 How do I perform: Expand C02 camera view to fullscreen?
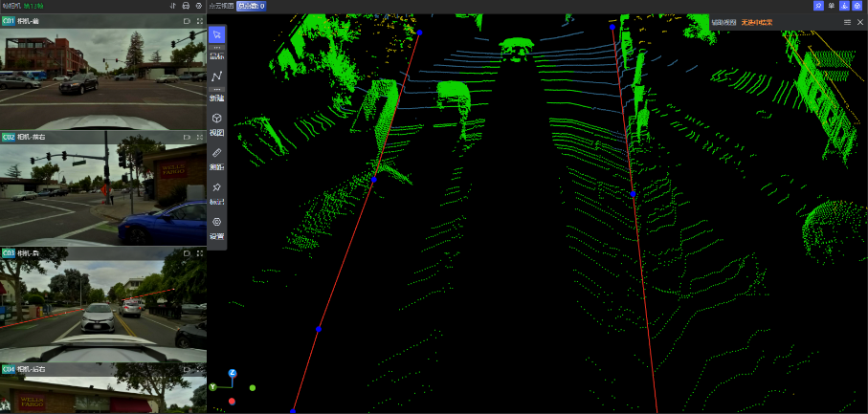click(x=199, y=137)
